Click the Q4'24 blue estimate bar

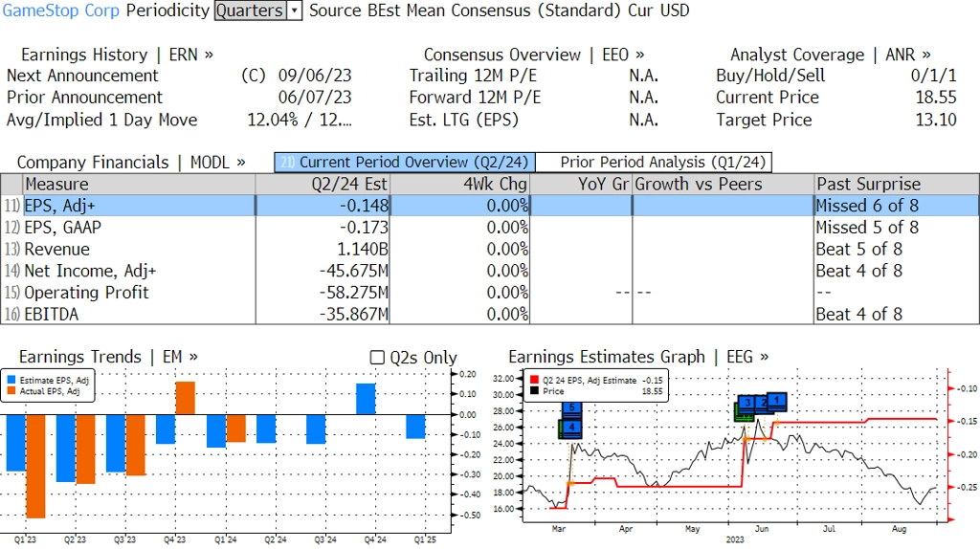[x=366, y=399]
